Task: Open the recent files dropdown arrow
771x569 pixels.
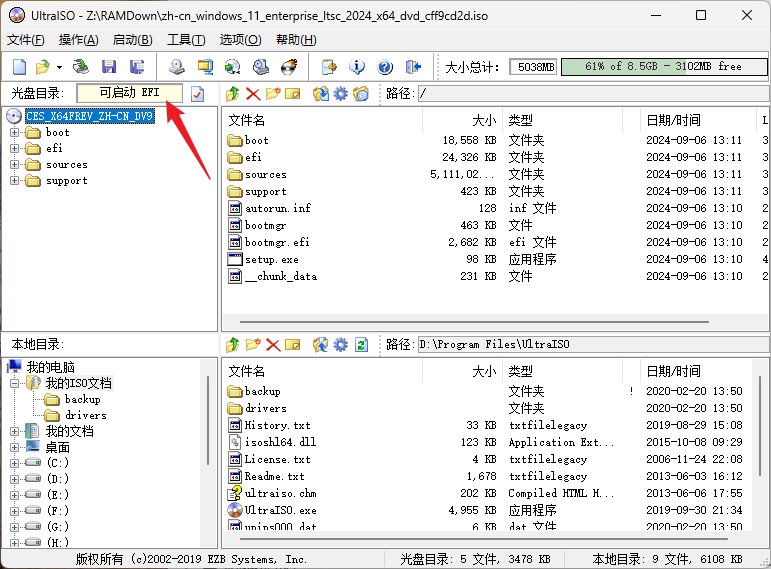Action: click(59, 67)
